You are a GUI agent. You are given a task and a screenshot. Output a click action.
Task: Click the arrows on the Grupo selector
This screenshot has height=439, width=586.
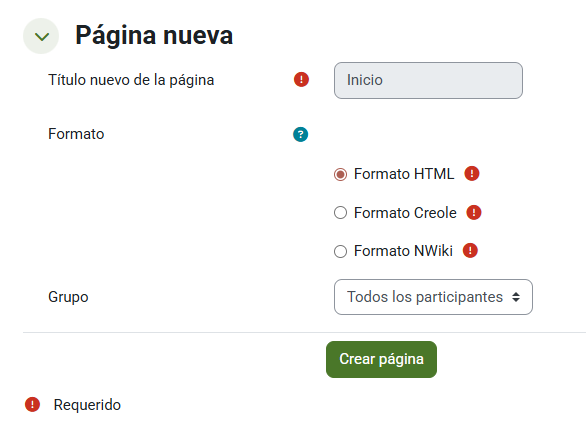point(516,297)
